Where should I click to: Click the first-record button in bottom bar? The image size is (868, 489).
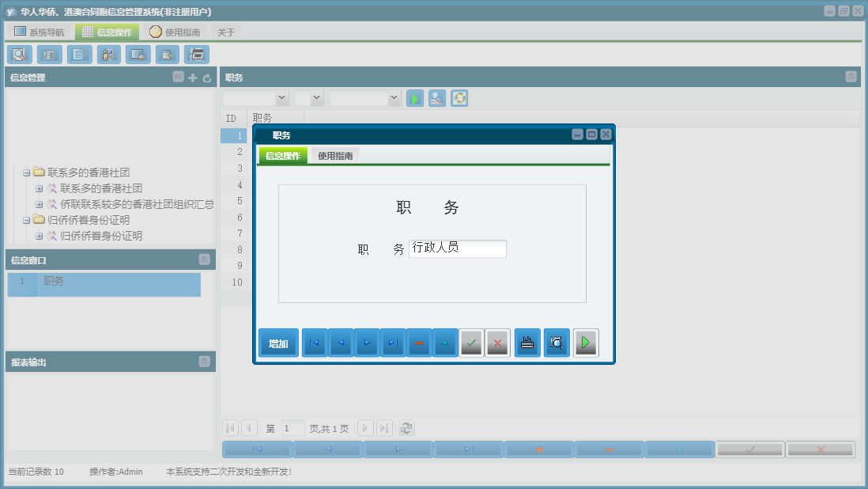click(257, 449)
